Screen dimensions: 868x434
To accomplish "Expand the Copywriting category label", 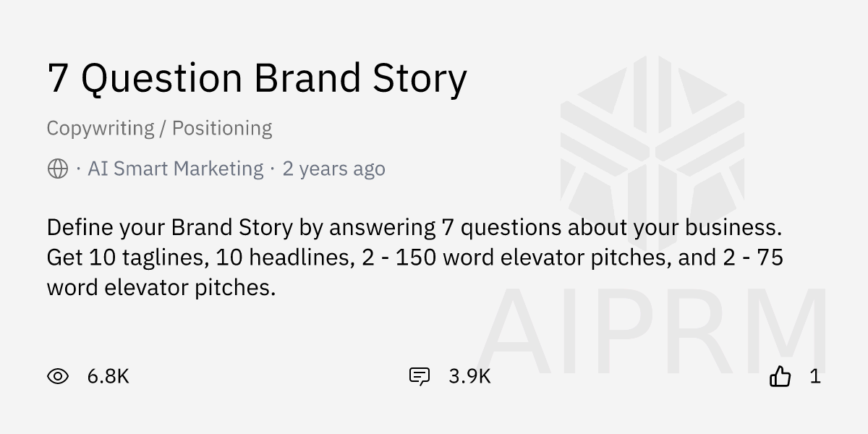I will click(98, 128).
